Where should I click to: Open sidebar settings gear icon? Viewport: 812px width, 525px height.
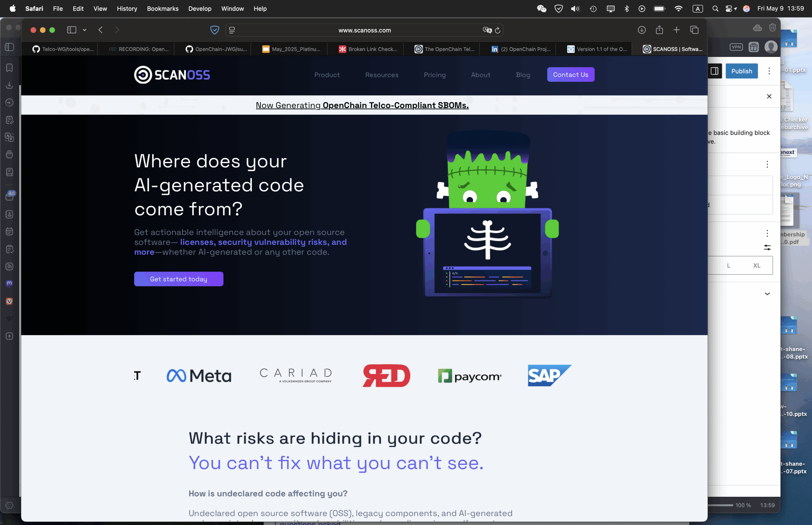tap(10, 505)
